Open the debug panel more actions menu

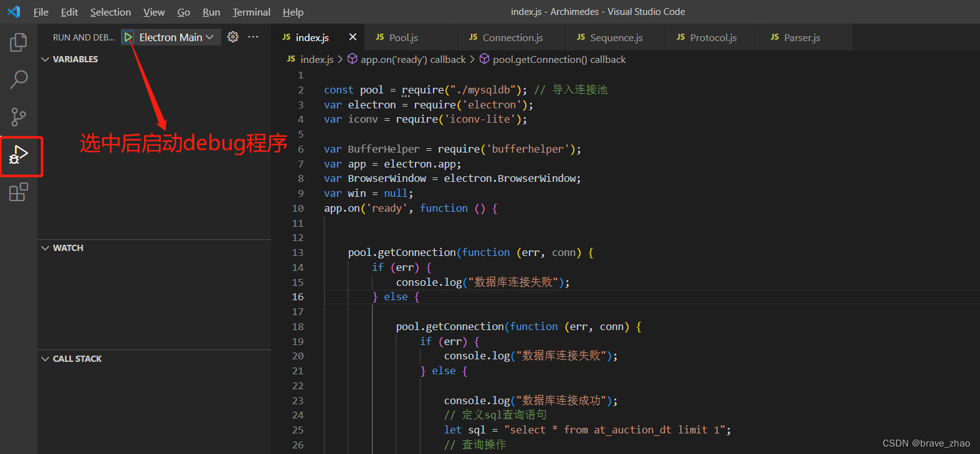(x=253, y=37)
